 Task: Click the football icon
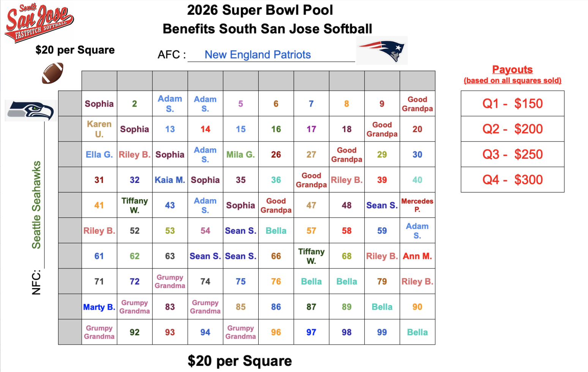[x=52, y=73]
